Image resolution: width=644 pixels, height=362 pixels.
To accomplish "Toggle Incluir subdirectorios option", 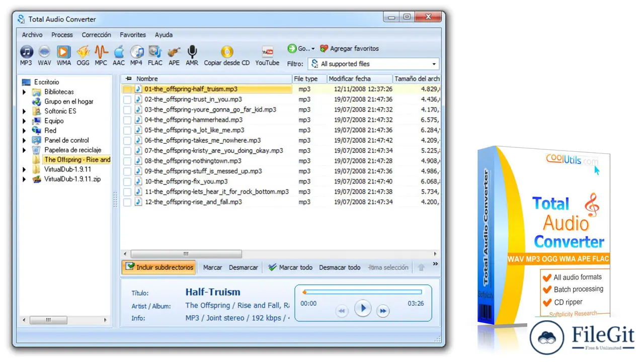I will [x=159, y=267].
